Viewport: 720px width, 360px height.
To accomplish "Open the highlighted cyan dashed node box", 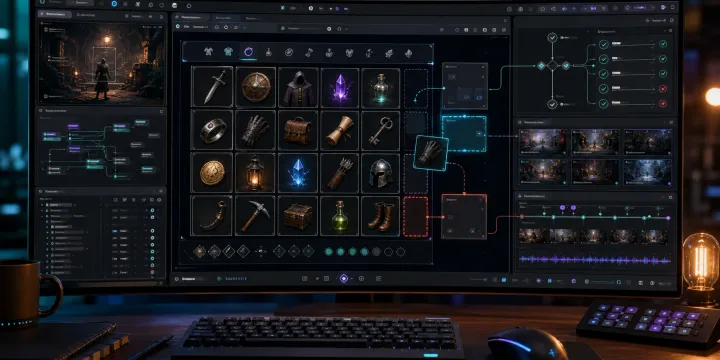I will point(464,134).
